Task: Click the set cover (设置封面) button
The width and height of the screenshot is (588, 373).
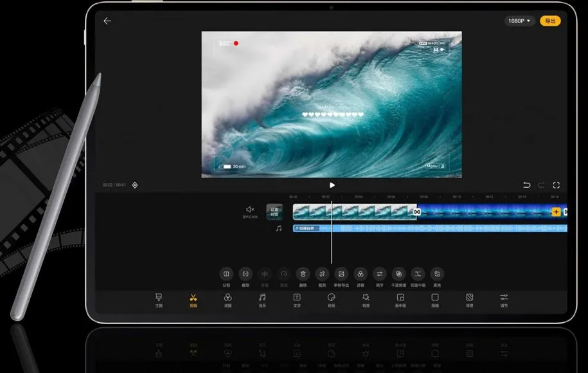Action: tap(274, 212)
